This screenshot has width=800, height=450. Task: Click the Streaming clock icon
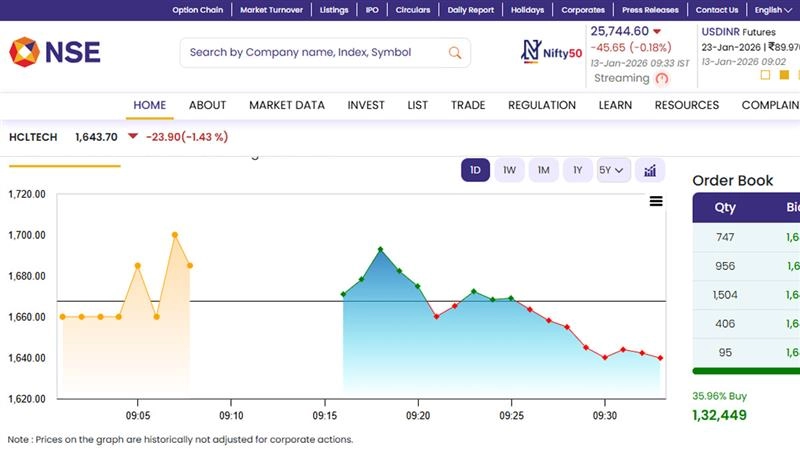662,79
